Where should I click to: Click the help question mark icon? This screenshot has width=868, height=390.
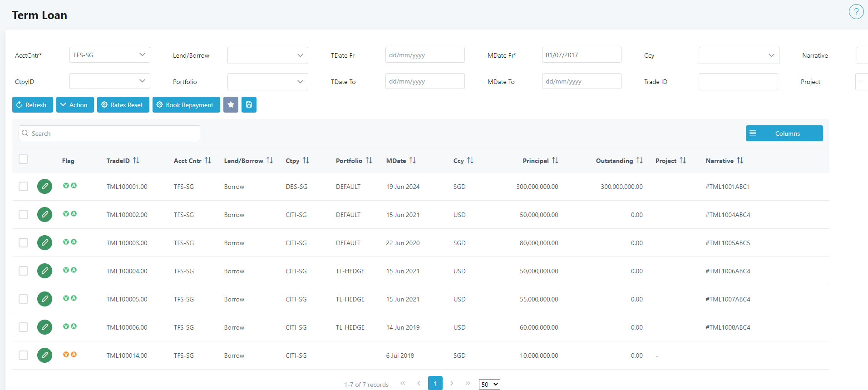(x=856, y=12)
